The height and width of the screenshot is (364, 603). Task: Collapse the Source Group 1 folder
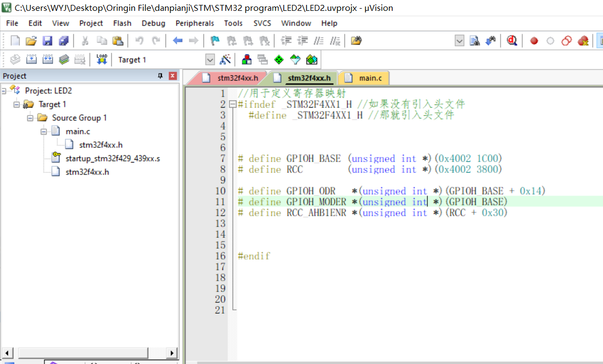point(30,118)
